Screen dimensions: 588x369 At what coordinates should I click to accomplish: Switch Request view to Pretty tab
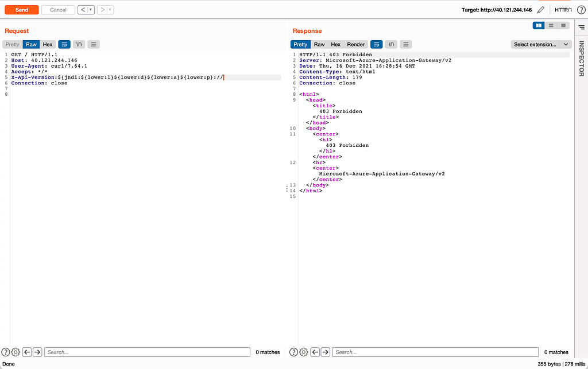[13, 44]
